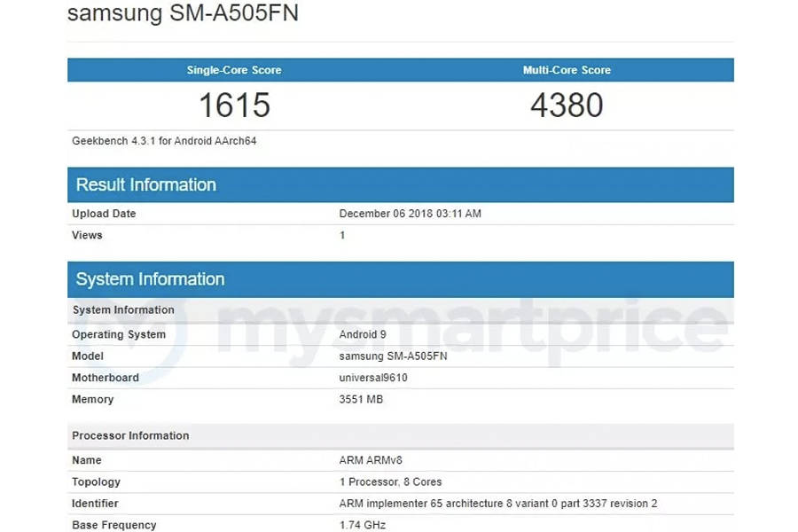Select the Views count value
This screenshot has width=798, height=532.
(341, 235)
